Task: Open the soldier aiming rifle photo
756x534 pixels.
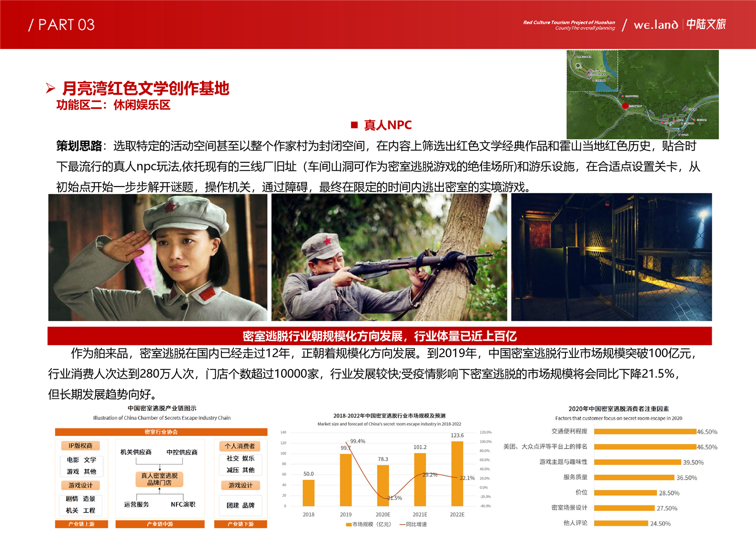Action: click(389, 257)
